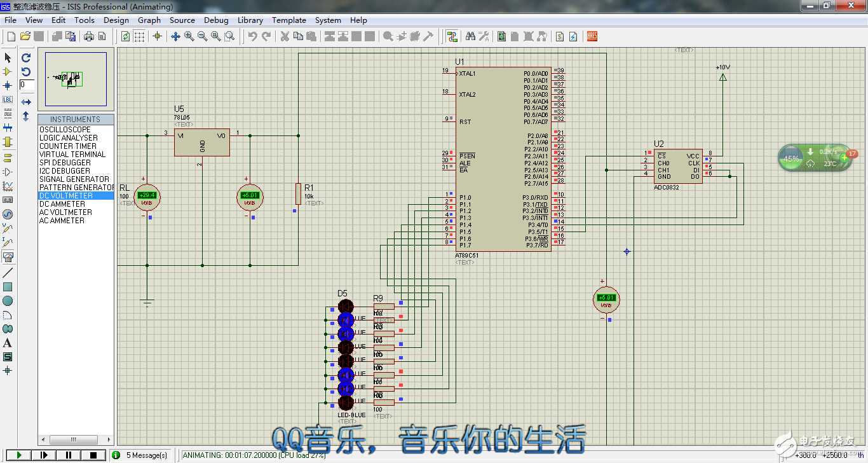868x463 pixels.
Task: Pause the running simulation
Action: (69, 455)
